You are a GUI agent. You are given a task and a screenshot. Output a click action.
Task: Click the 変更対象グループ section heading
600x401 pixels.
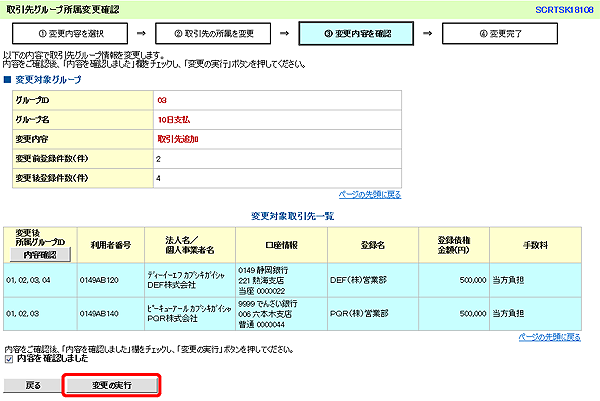(48, 80)
